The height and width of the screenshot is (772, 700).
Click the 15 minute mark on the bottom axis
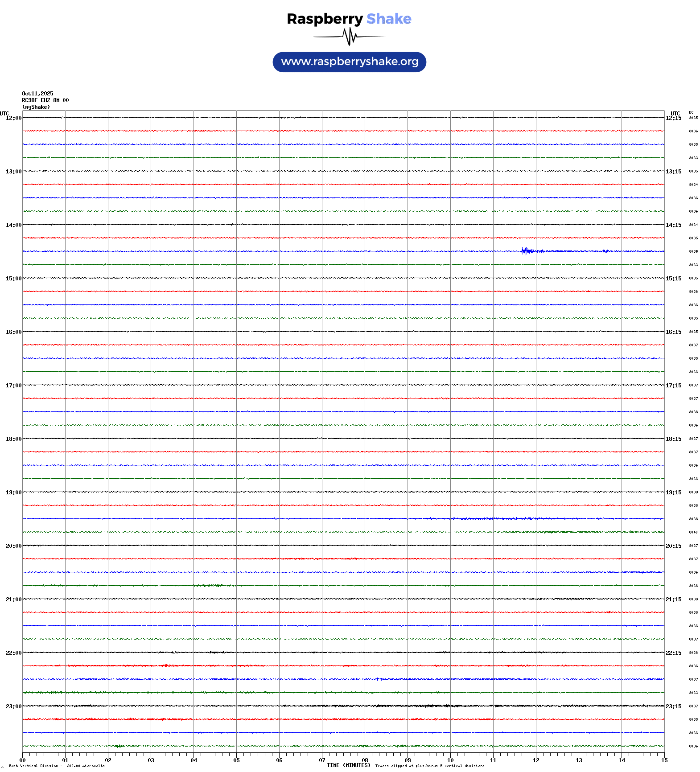pos(664,760)
